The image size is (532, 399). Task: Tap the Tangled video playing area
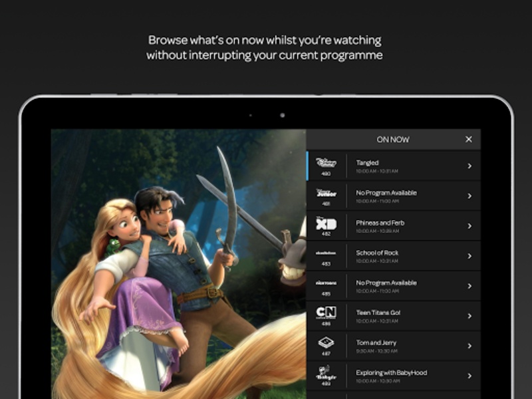(x=178, y=264)
